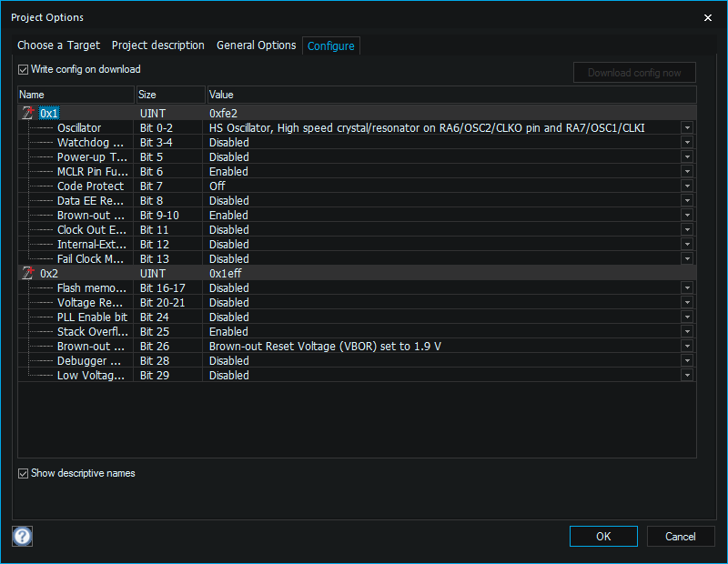Screen dimensions: 728x564
Task: Toggle Write config on download checkbox
Action: tap(24, 70)
